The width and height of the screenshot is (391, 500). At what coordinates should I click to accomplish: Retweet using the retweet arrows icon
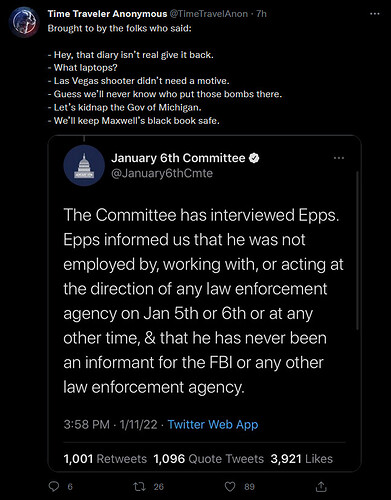pos(139,487)
